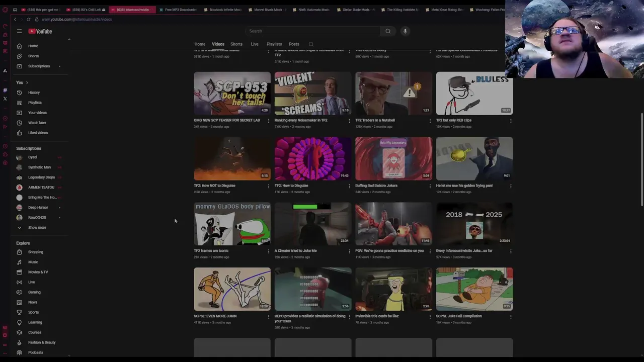Click the browser address bar URL
Viewport: 644px width, 362px height.
[x=76, y=19]
